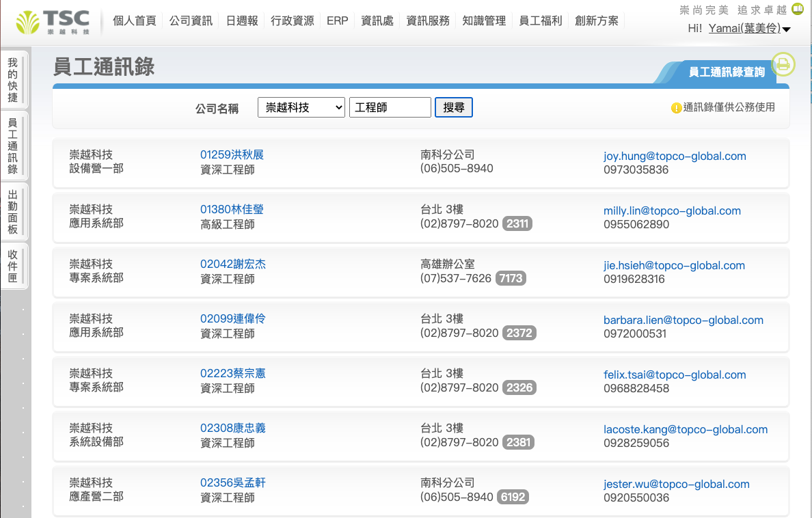Screen dimensions: 812x518
Task: Click extension badge 7173
Action: [511, 278]
